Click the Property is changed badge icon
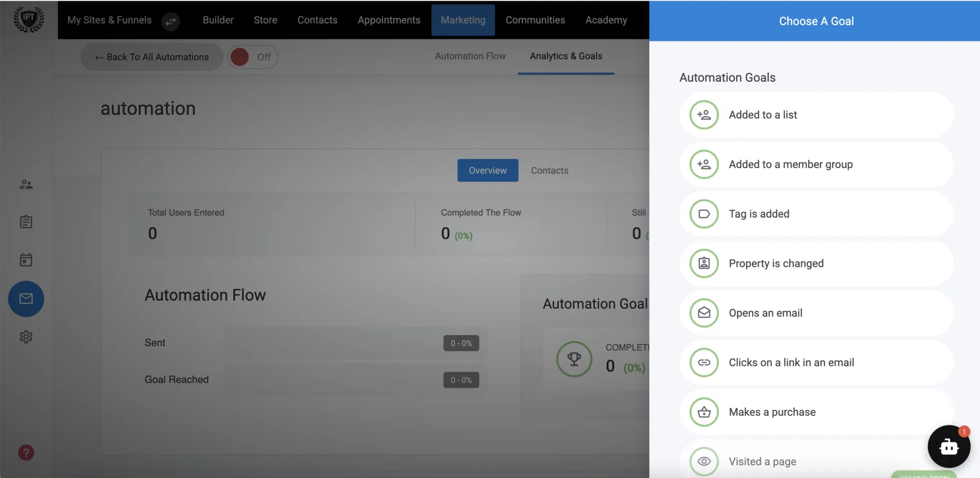Viewport: 980px width, 478px height. click(704, 264)
